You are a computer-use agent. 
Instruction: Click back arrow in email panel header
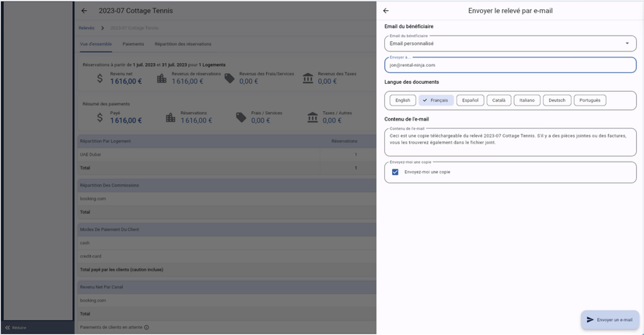point(386,11)
